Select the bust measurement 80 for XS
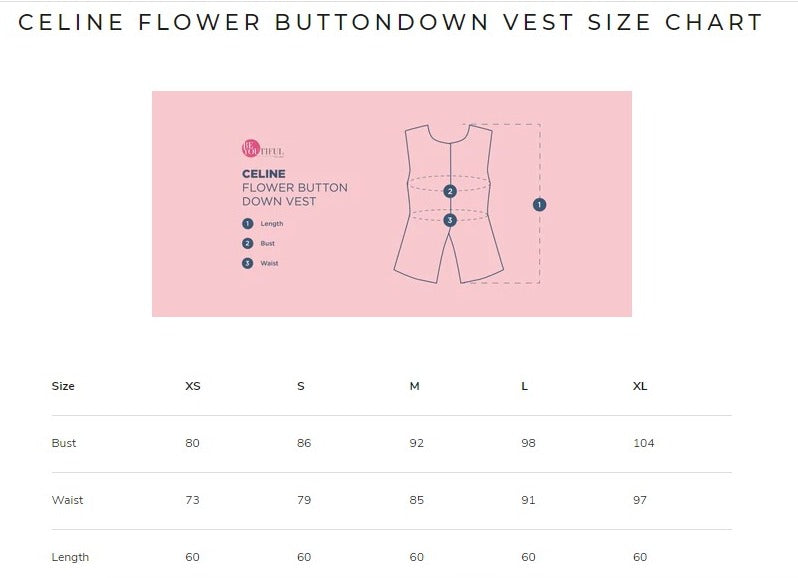This screenshot has width=798, height=578. pos(192,443)
